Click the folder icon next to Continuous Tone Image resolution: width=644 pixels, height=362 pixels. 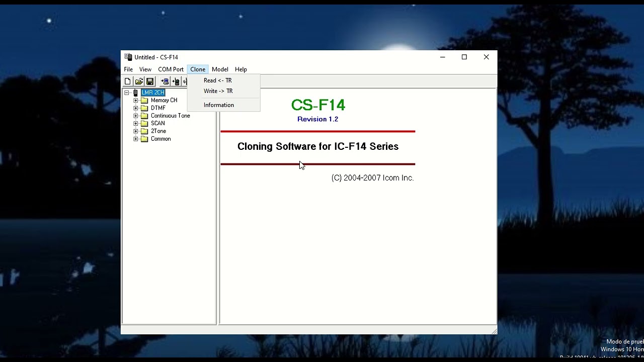pyautogui.click(x=144, y=116)
